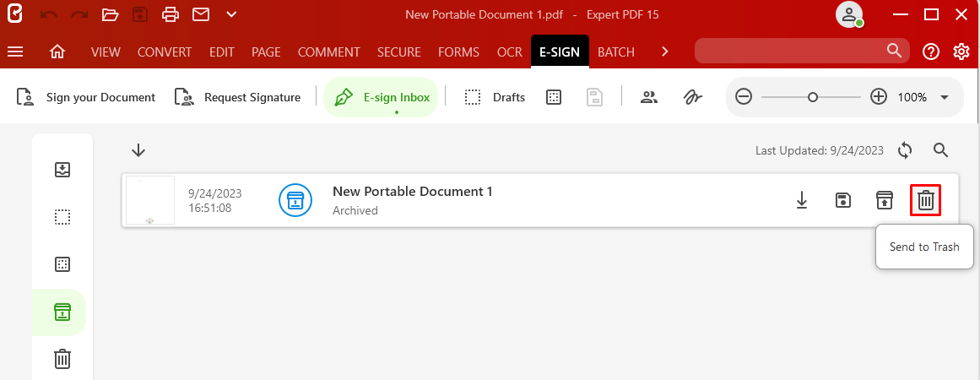Click the zoom slider handle

pyautogui.click(x=813, y=97)
